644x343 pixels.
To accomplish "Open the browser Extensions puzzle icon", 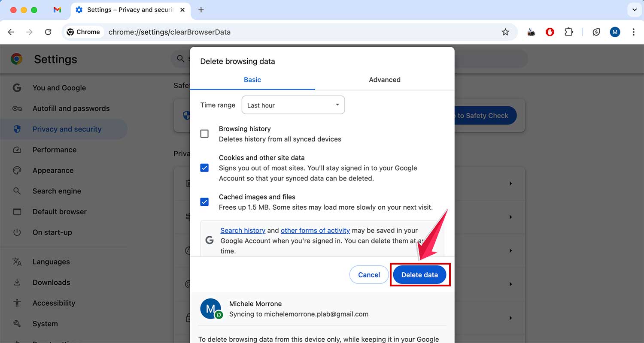I will pyautogui.click(x=569, y=32).
